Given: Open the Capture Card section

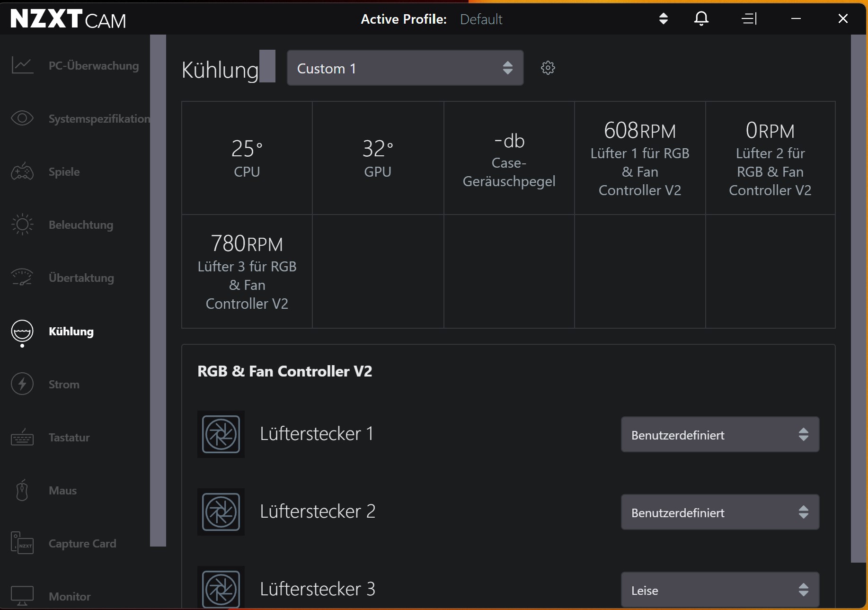Looking at the screenshot, I should pyautogui.click(x=82, y=544).
